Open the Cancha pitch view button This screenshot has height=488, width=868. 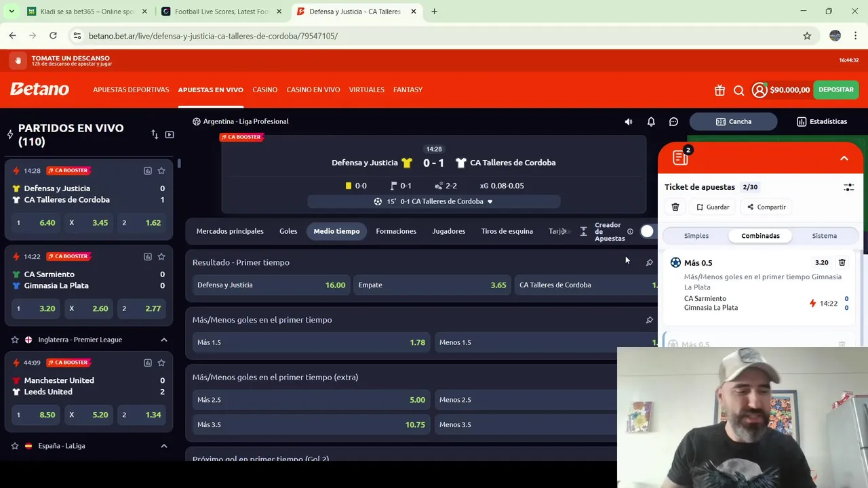click(733, 122)
